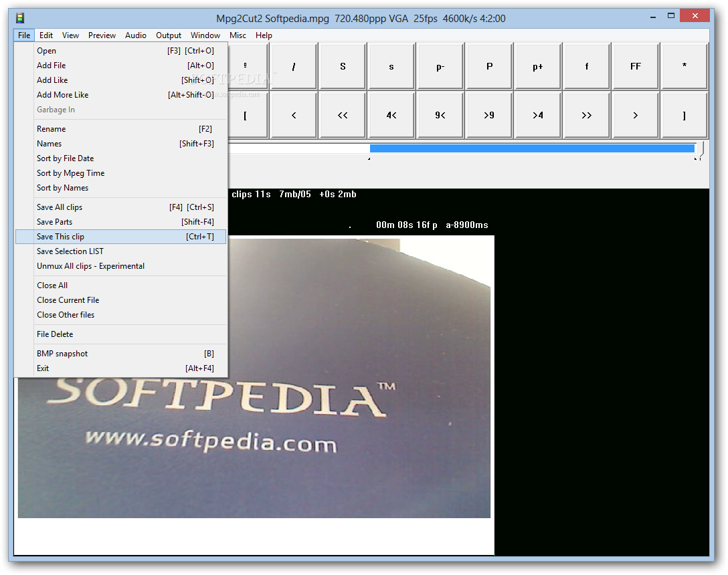
Task: Choose Add More Like entry
Action: point(120,95)
